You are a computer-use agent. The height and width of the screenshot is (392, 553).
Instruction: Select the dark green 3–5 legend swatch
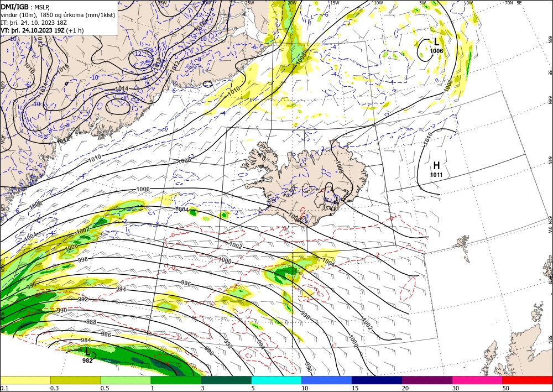(226, 380)
